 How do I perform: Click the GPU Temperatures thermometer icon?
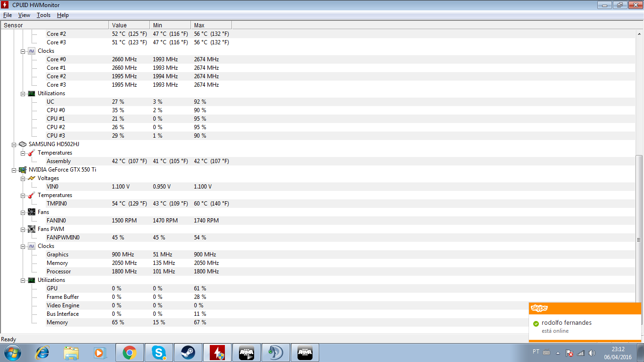point(32,195)
